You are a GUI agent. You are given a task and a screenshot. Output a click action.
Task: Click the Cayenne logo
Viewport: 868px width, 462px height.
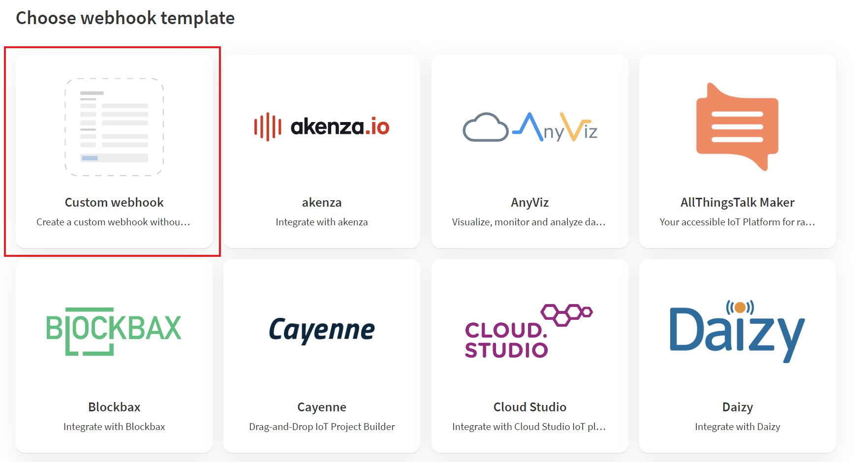[x=322, y=331]
